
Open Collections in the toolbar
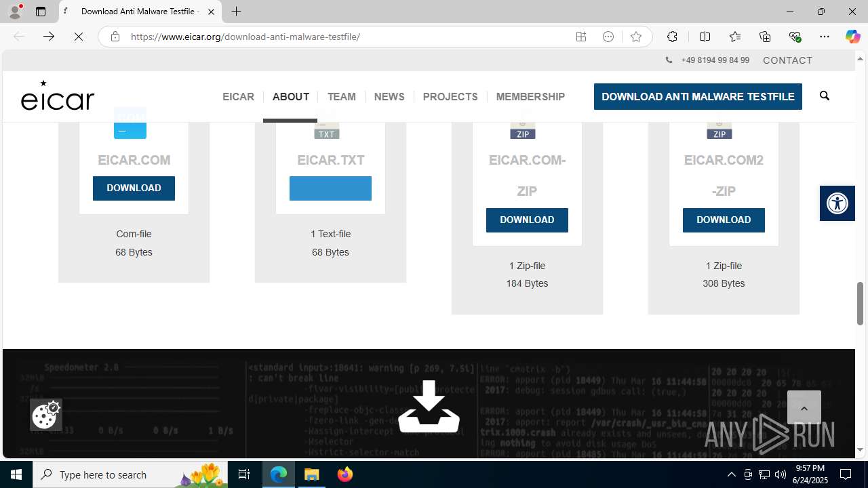pyautogui.click(x=765, y=37)
